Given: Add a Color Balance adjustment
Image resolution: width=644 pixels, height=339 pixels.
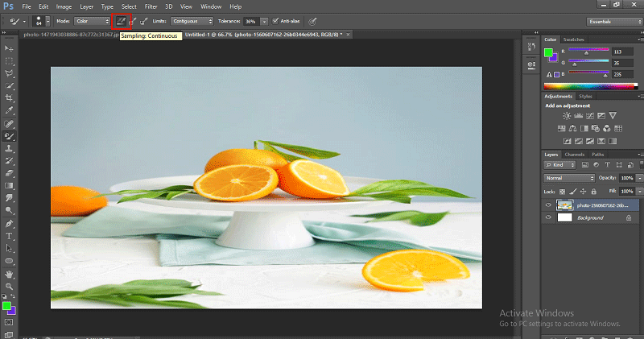Looking at the screenshot, I should coord(572,129).
